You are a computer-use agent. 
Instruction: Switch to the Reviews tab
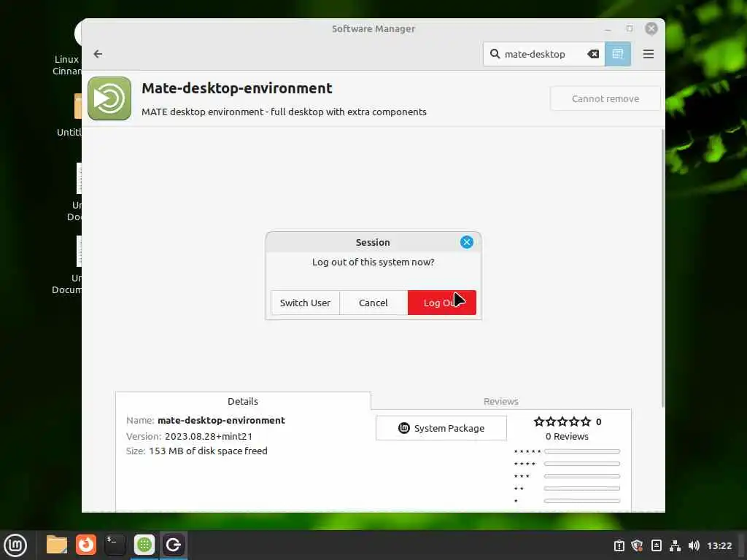pos(500,401)
